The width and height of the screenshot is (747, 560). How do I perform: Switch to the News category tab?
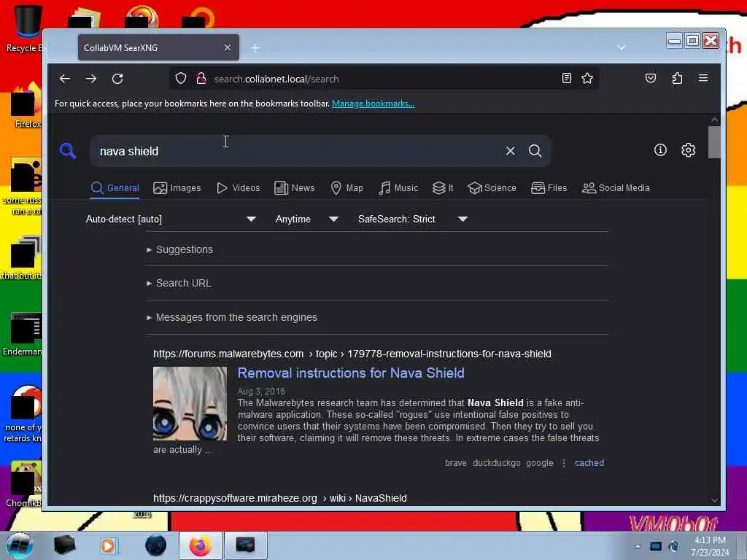[295, 188]
